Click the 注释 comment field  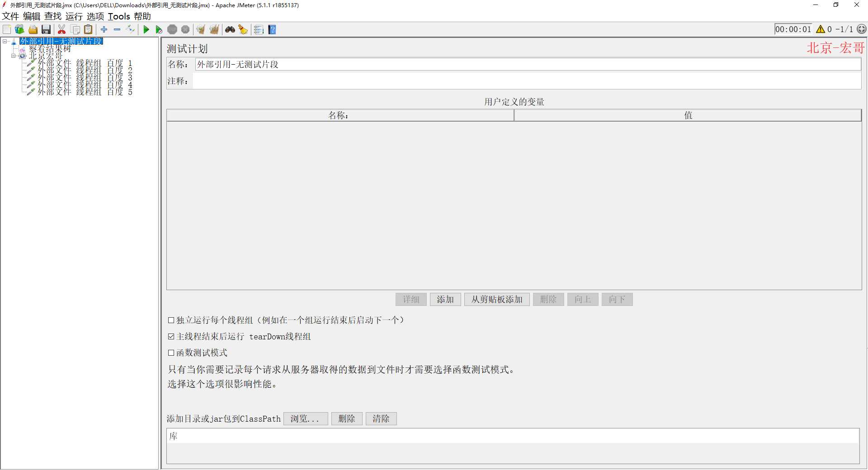[527, 81]
